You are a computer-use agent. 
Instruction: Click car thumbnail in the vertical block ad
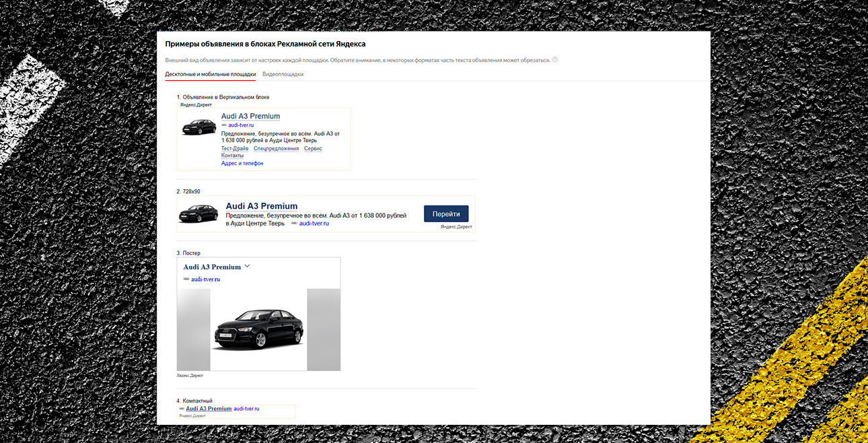coord(198,127)
